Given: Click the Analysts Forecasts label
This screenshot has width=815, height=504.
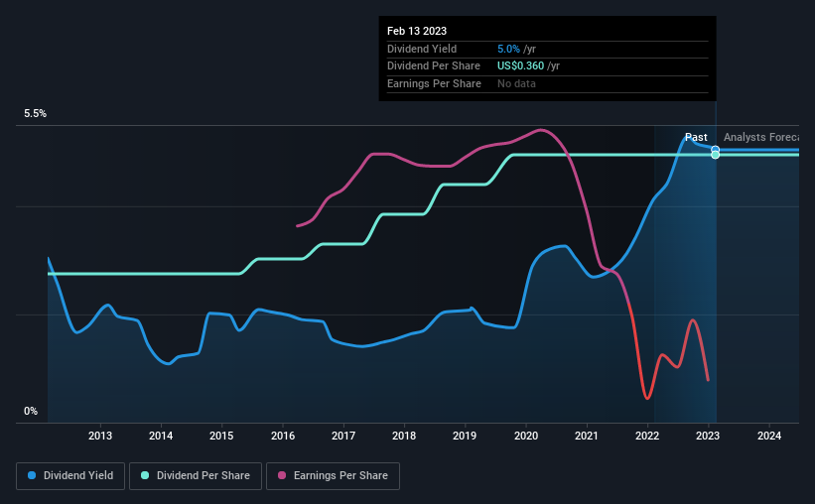Looking at the screenshot, I should (761, 137).
